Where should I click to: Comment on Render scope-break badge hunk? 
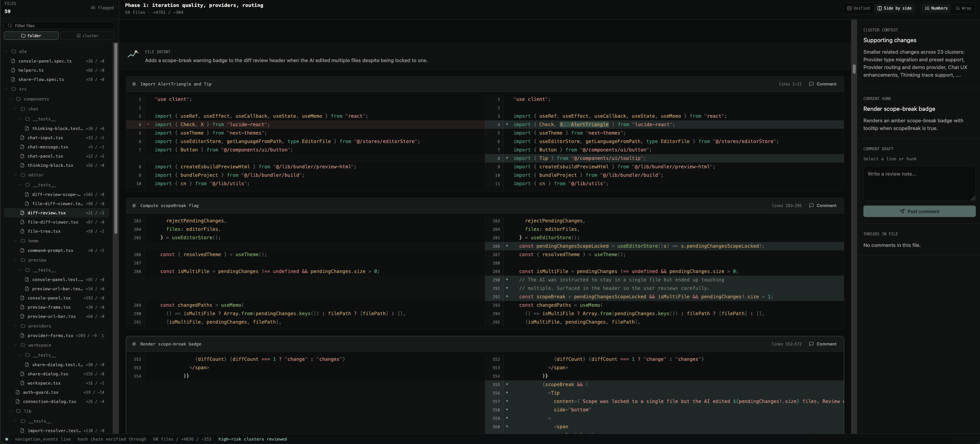click(823, 344)
